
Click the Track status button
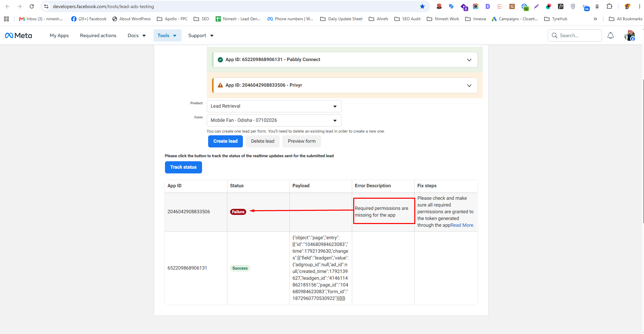click(x=184, y=167)
